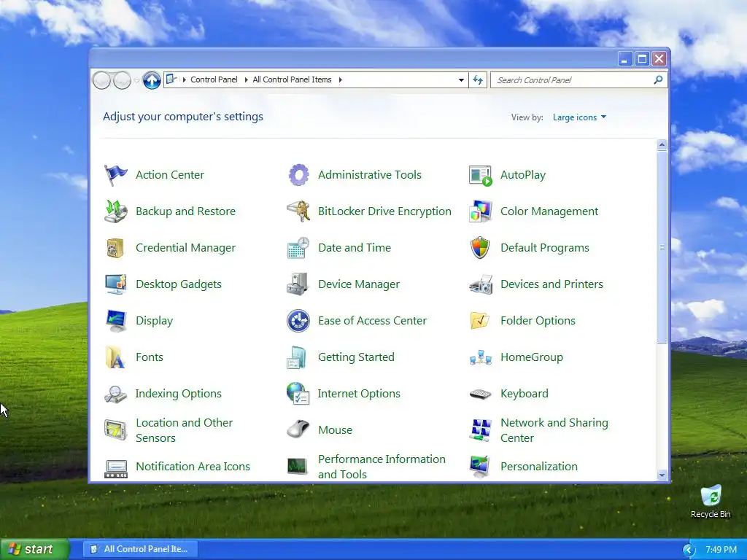Open the Action Center flag icon
The width and height of the screenshot is (747, 560).
(x=115, y=175)
